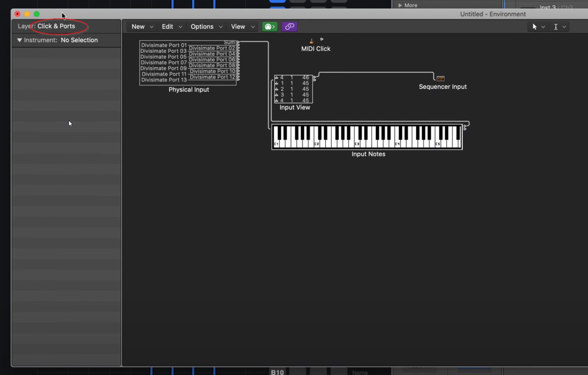The height and width of the screenshot is (375, 588).
Task: Play the C3 key on Input Notes keyboard
Action: click(357, 144)
